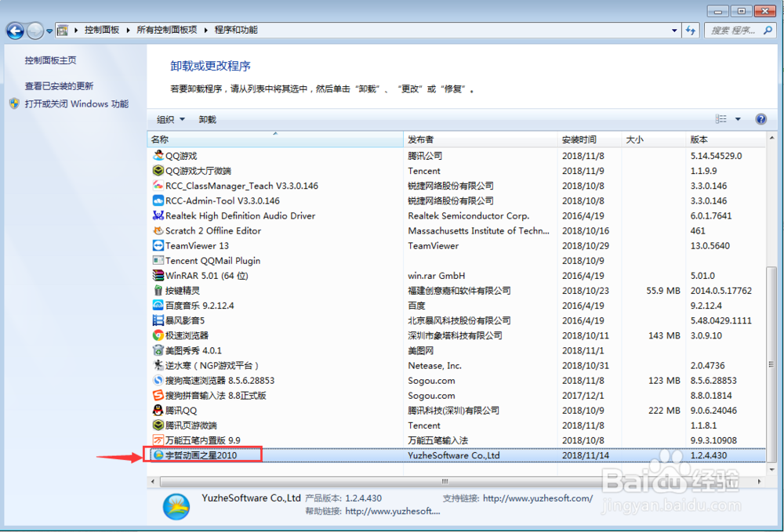The height and width of the screenshot is (532, 784).
Task: Click the 搜狗拼音输入法 icon
Action: tap(158, 395)
